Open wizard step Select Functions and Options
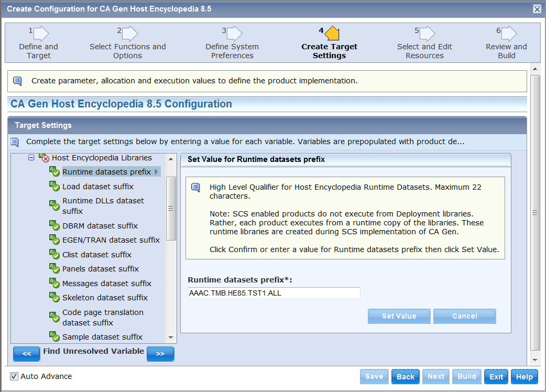The width and height of the screenshot is (546, 392). tap(127, 51)
